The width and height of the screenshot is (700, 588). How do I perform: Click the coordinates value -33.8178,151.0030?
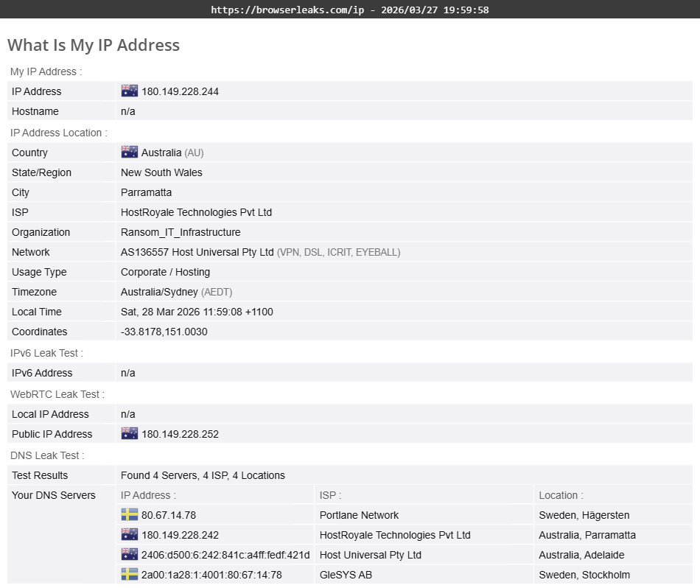click(164, 332)
